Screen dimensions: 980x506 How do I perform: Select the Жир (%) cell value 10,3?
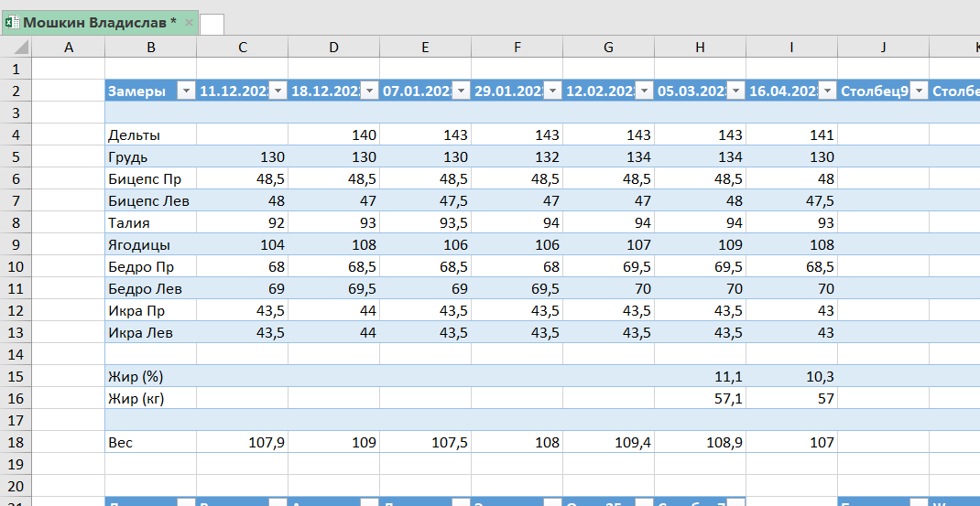[791, 377]
